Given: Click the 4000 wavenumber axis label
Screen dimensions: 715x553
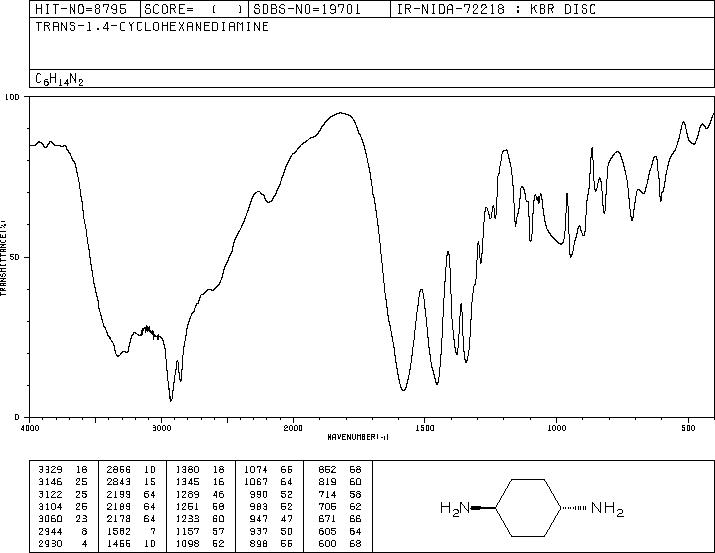Looking at the screenshot, I should tap(30, 428).
